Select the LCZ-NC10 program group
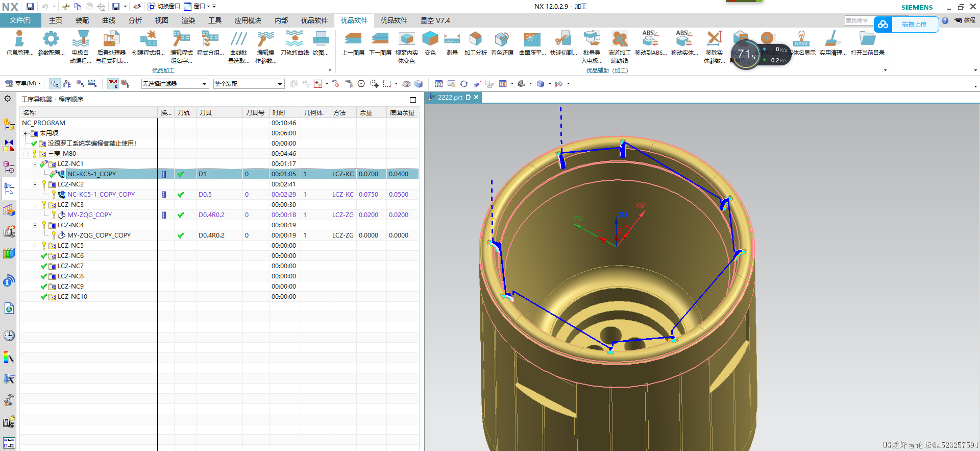 (x=72, y=297)
